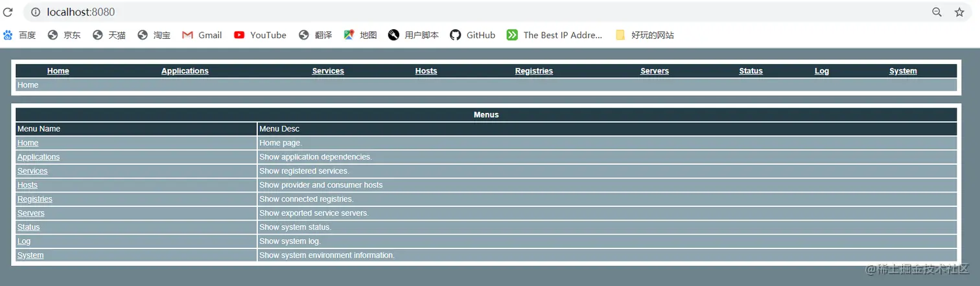Open Status in top navigation bar
980x286 pixels.
(x=751, y=71)
